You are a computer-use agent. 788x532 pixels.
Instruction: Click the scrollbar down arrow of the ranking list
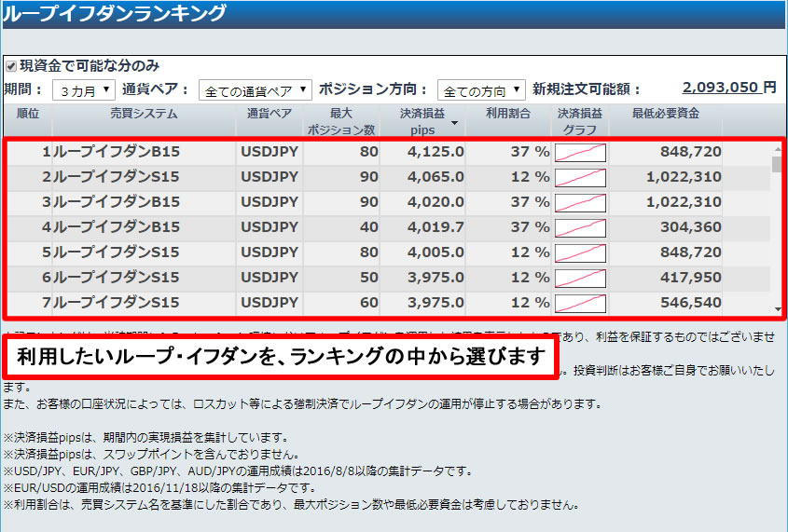click(777, 309)
